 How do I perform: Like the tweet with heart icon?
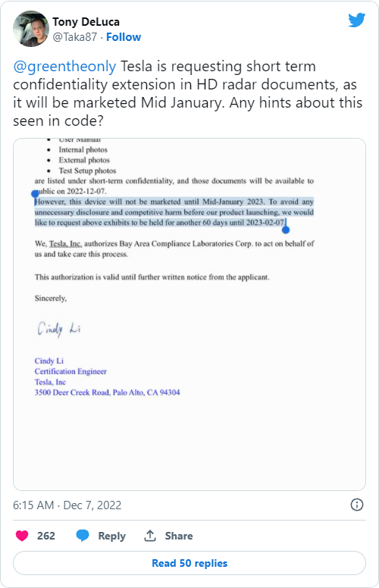coord(22,536)
